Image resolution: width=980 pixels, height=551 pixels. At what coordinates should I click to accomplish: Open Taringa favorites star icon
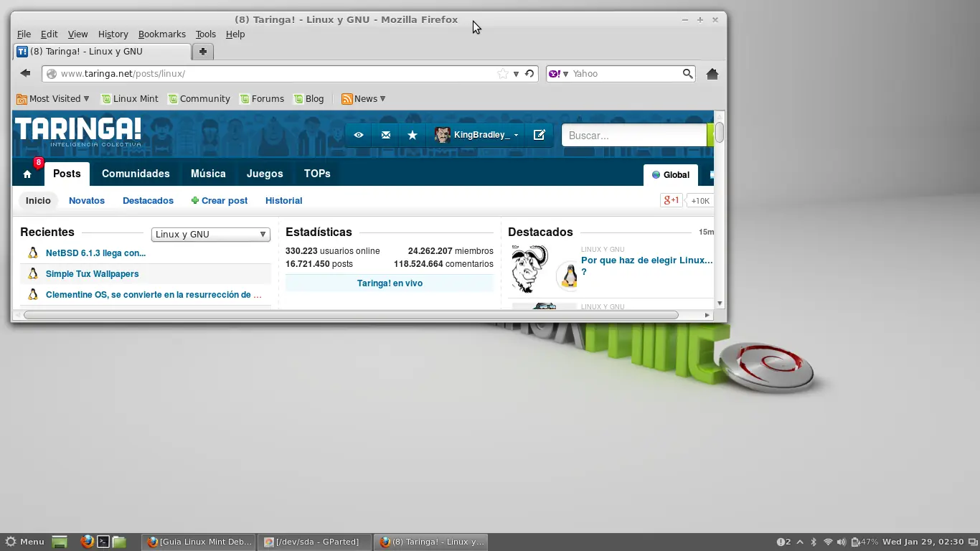(x=413, y=135)
